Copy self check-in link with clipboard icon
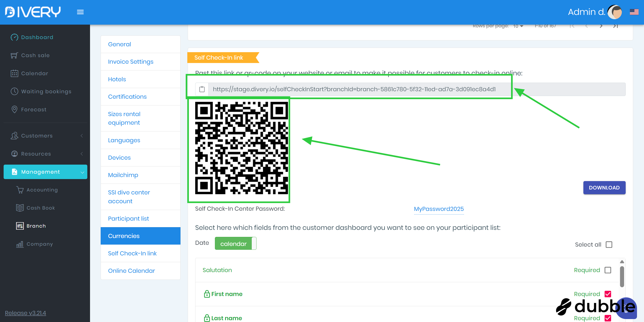 tap(202, 89)
